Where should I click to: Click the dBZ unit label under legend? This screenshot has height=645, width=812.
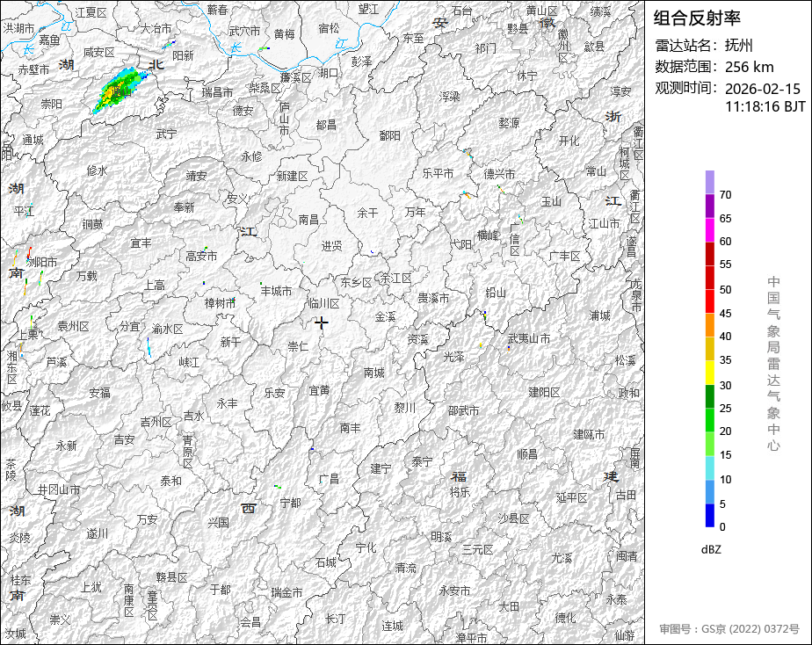pyautogui.click(x=711, y=550)
